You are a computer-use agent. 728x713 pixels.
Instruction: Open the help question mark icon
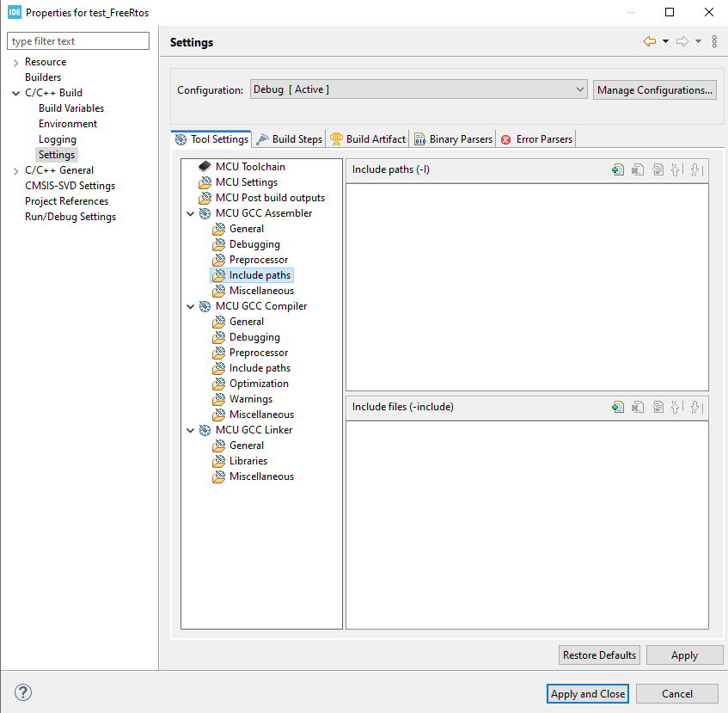(22, 692)
